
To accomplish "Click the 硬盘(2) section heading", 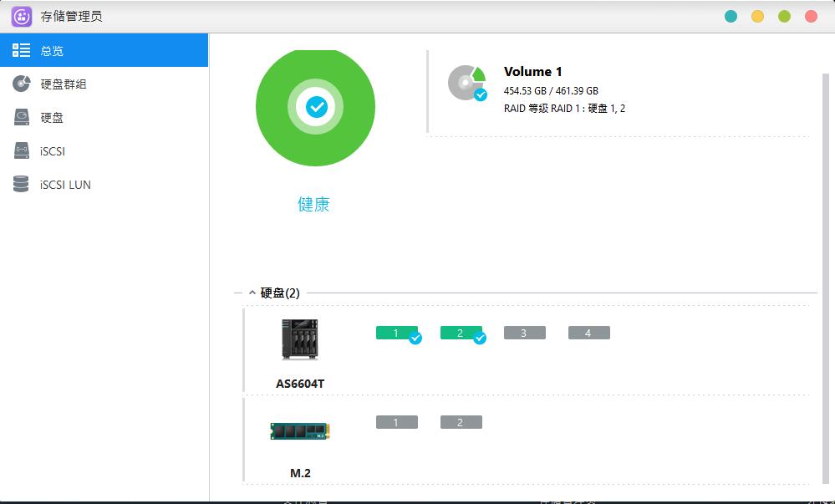I will 280,293.
